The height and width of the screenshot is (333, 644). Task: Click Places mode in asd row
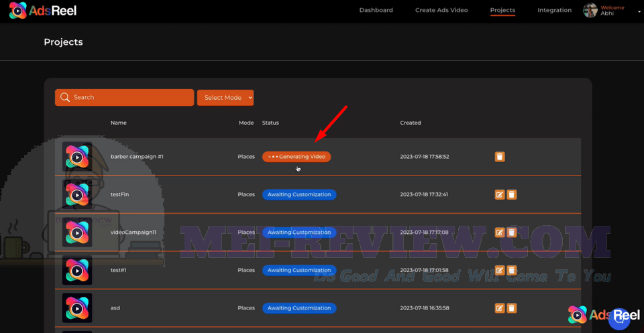coord(246,308)
